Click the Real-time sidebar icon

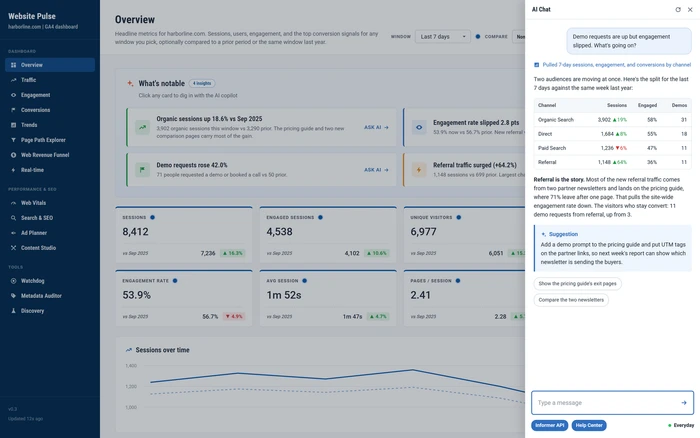13,170
